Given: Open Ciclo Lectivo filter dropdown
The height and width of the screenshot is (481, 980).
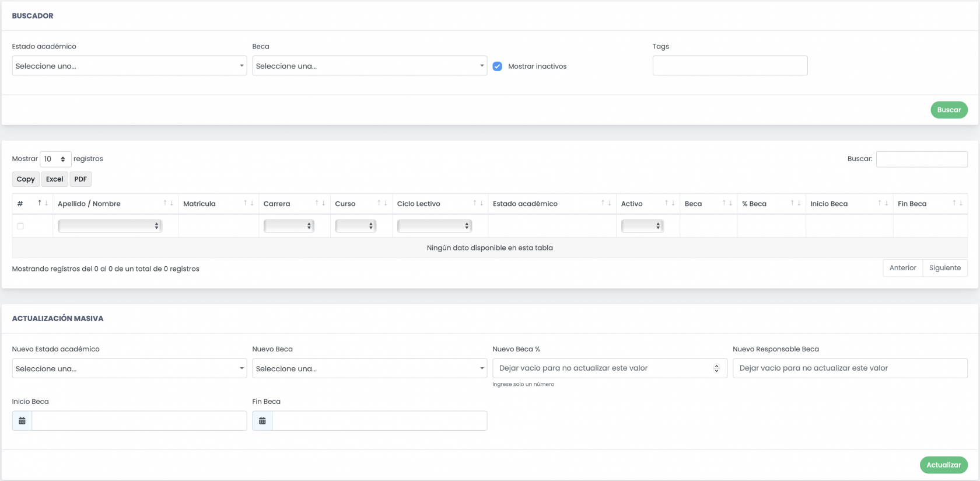Looking at the screenshot, I should click(x=434, y=226).
